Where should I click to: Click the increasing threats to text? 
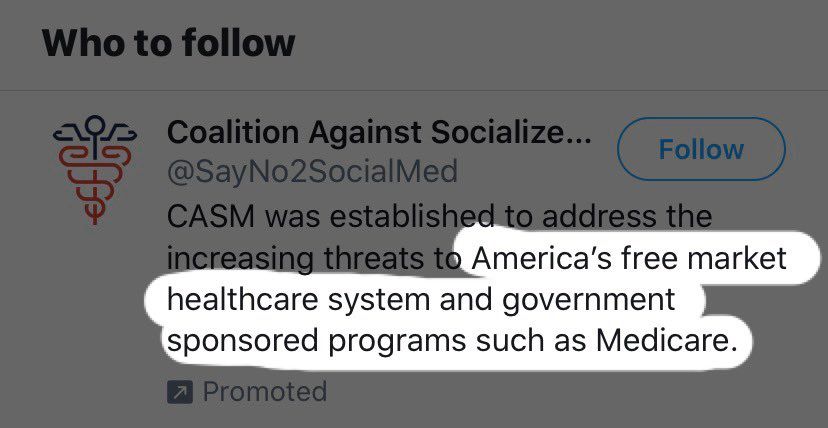click(312, 258)
